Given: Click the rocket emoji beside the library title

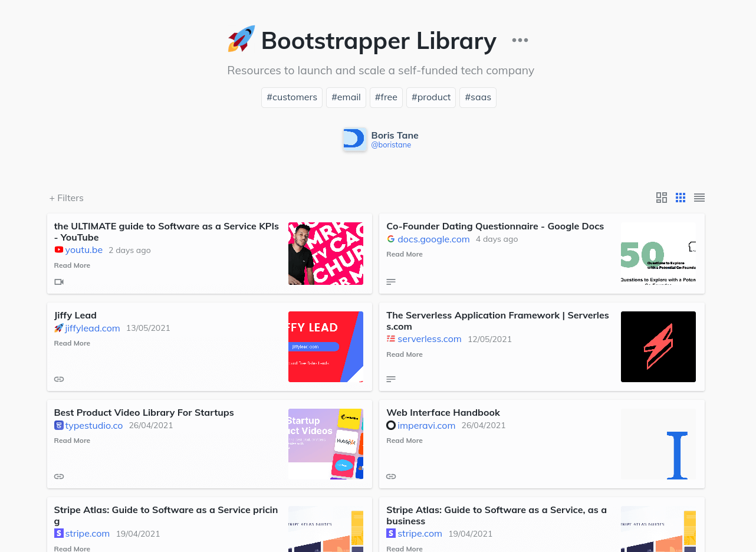Looking at the screenshot, I should [x=241, y=39].
